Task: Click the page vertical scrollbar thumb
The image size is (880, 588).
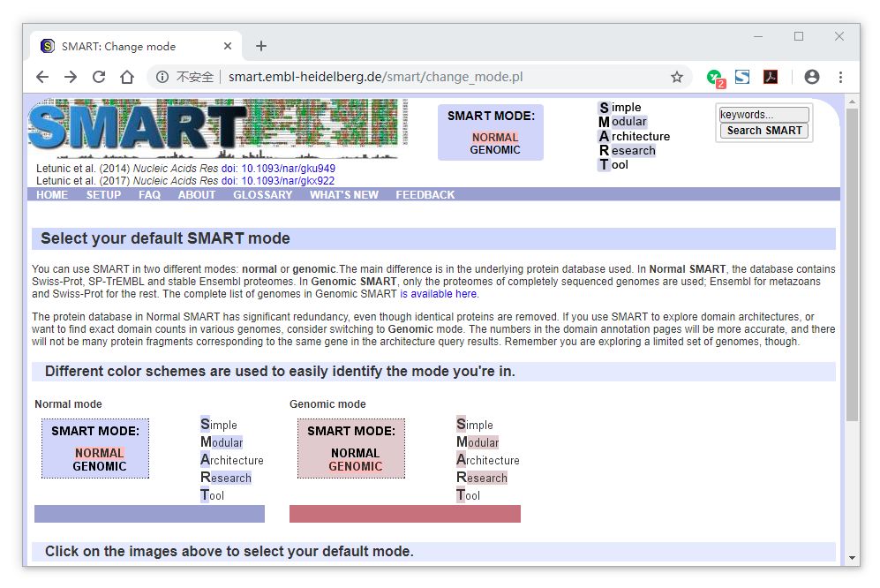Action: pyautogui.click(x=853, y=264)
